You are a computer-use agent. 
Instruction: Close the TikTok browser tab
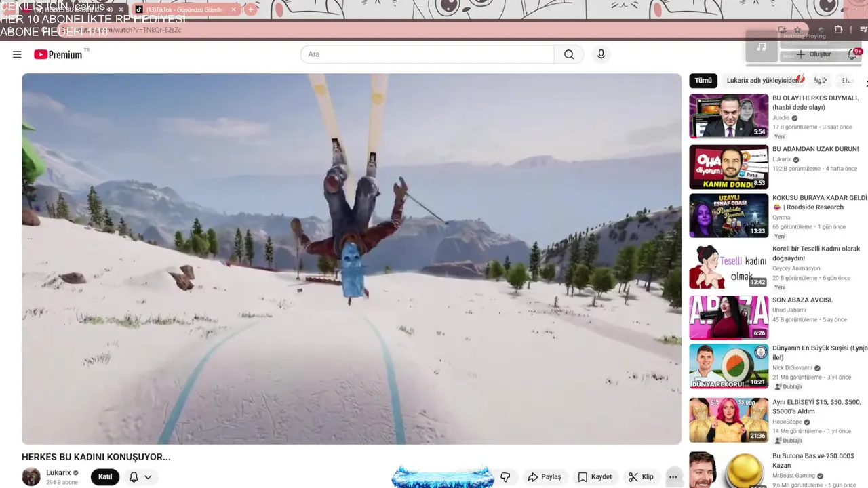point(234,9)
